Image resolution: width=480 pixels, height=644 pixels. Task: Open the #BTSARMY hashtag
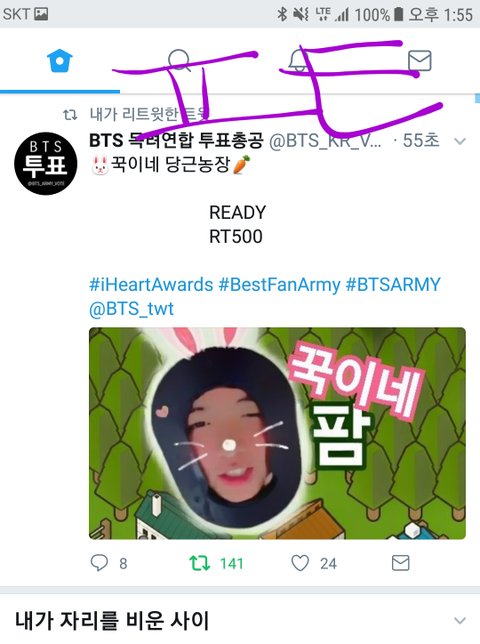tap(393, 284)
